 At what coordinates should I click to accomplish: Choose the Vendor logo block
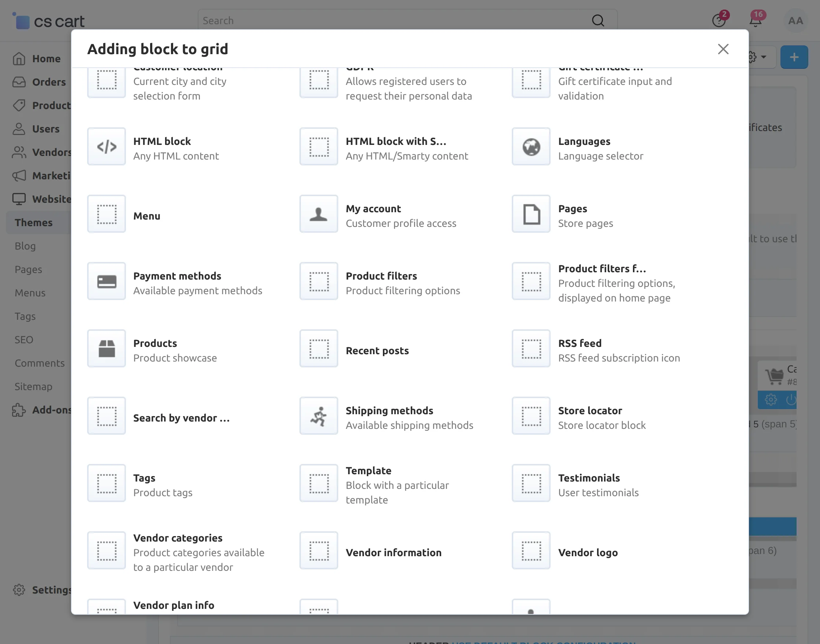pos(587,553)
